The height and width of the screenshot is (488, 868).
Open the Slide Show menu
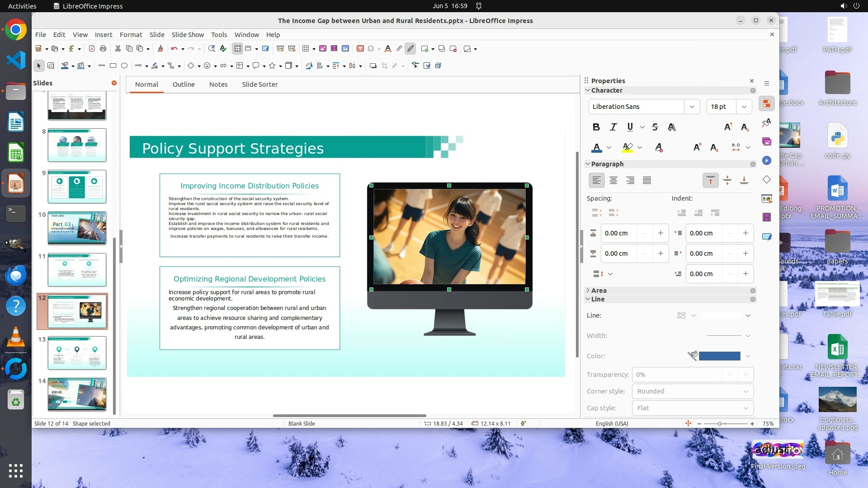pyautogui.click(x=187, y=35)
